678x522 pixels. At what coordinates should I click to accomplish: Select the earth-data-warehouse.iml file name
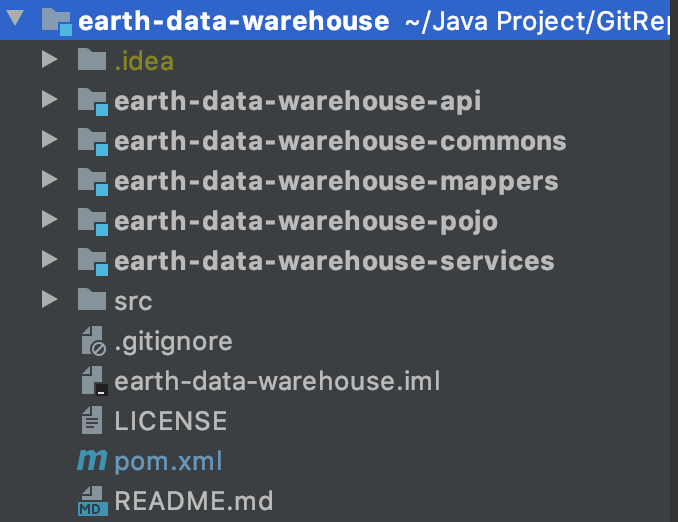coord(277,381)
